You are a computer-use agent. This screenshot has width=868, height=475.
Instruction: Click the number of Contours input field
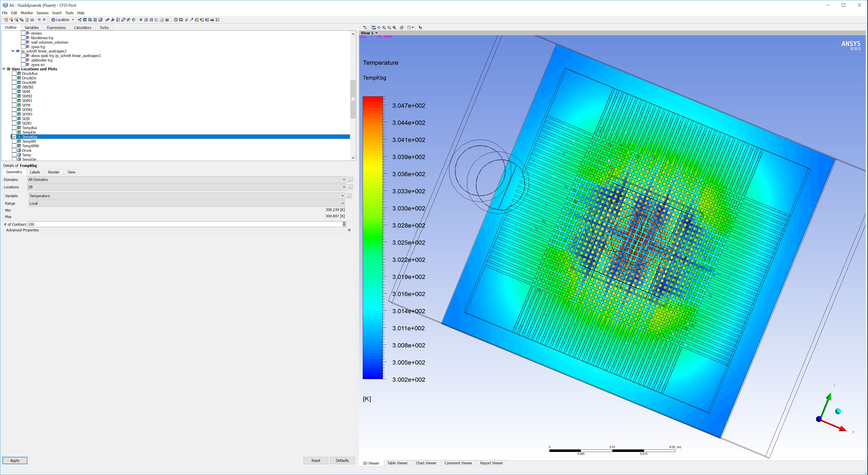pos(184,224)
